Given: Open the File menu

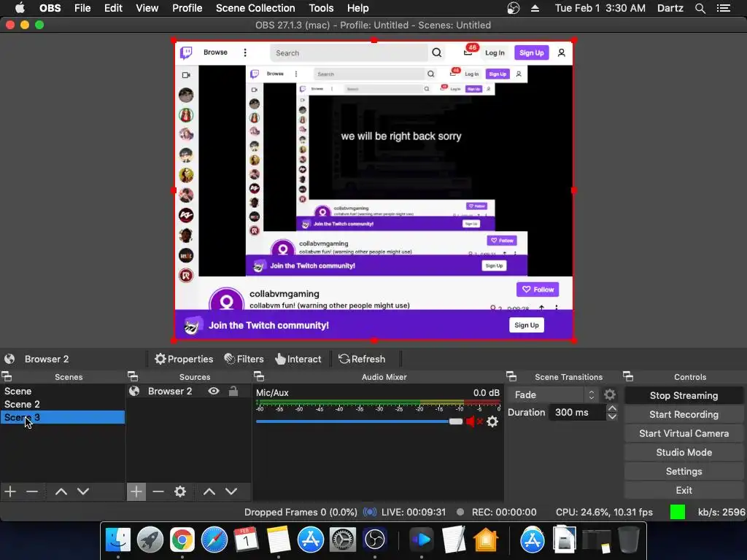Looking at the screenshot, I should (x=82, y=8).
